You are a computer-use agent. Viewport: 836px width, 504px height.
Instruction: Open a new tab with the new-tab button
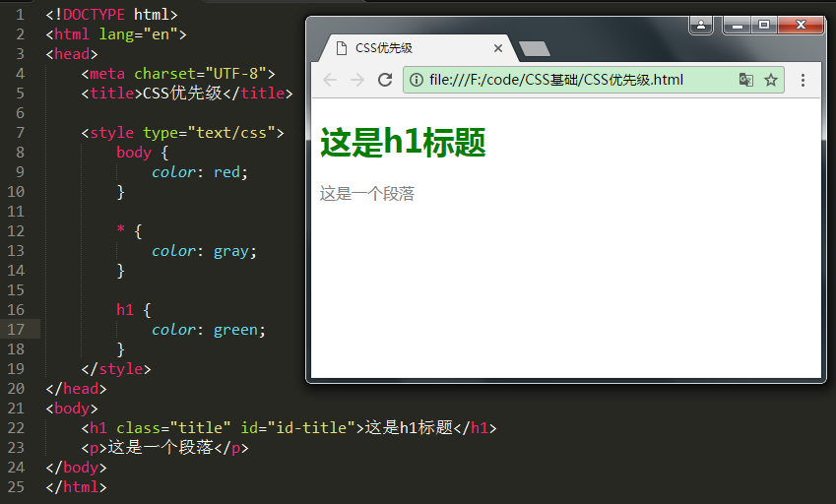pos(535,48)
